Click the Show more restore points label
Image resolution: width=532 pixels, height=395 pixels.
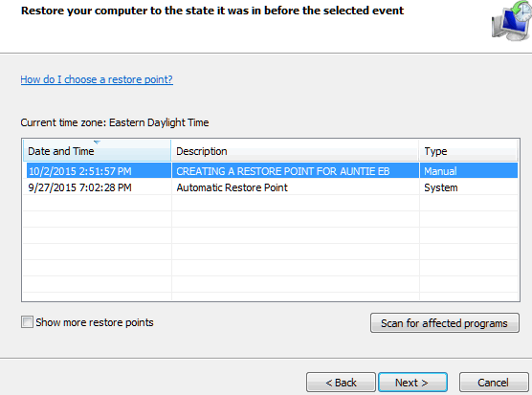point(95,322)
